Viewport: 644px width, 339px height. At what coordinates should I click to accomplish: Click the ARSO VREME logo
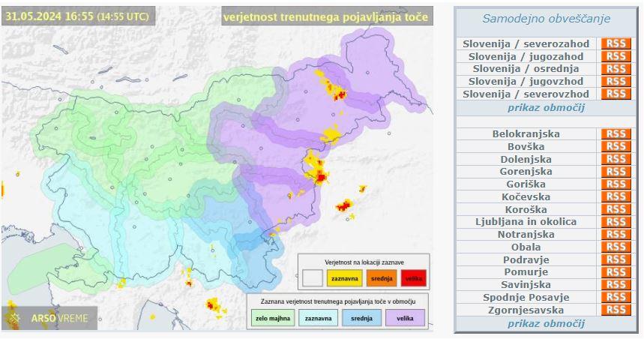coord(49,318)
